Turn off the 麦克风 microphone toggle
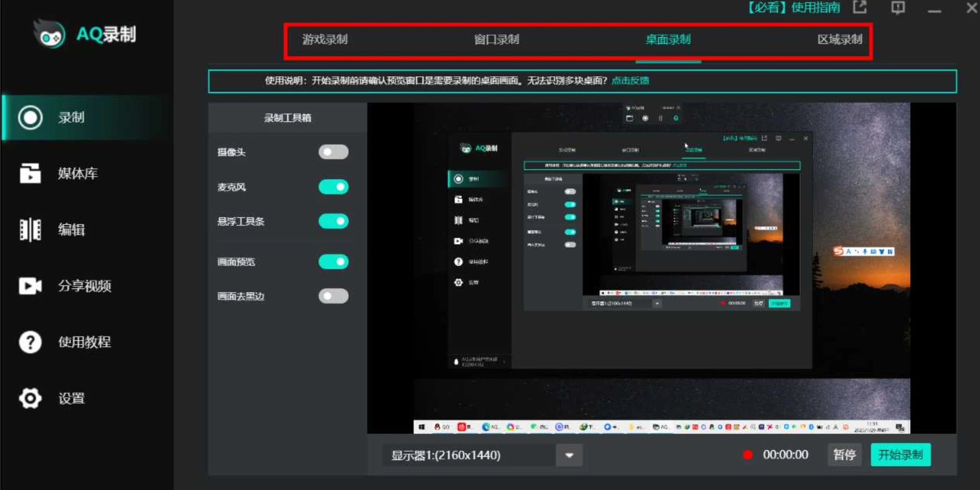980x490 pixels. coord(333,187)
